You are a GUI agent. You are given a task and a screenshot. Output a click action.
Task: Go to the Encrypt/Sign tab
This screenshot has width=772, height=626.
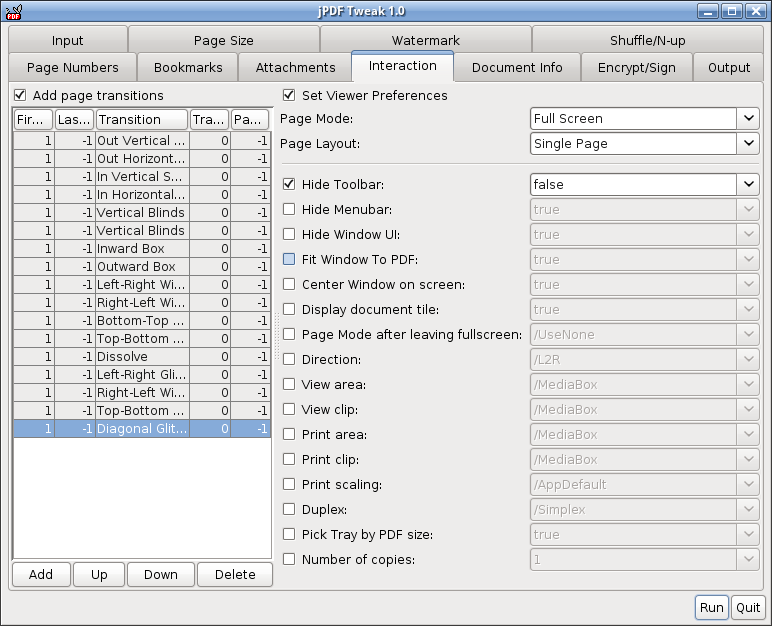[x=637, y=67]
